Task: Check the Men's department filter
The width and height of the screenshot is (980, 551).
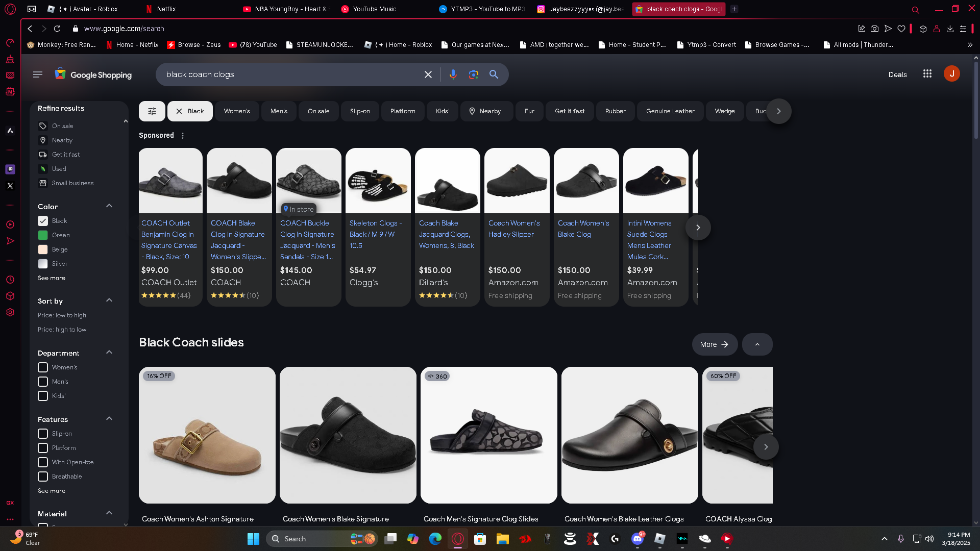Action: coord(43,382)
